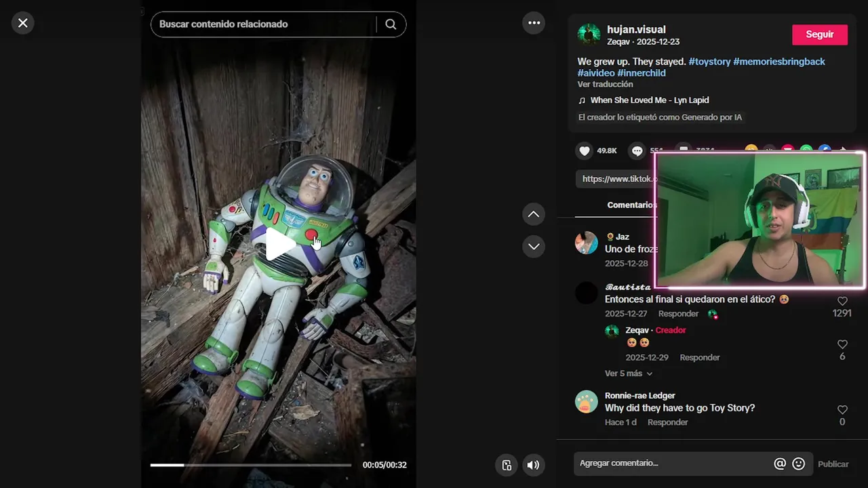Click the search magnifier icon
Viewport: 868px width, 488px height.
click(391, 24)
